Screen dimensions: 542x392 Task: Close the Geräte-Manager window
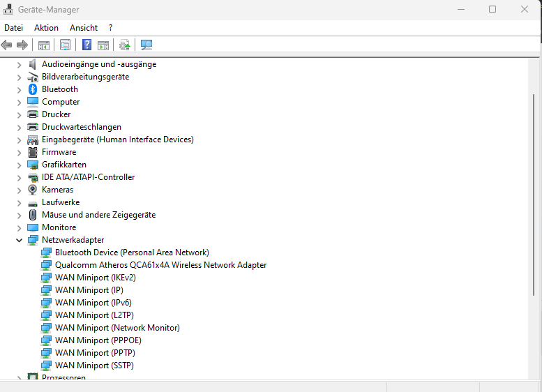[525, 9]
